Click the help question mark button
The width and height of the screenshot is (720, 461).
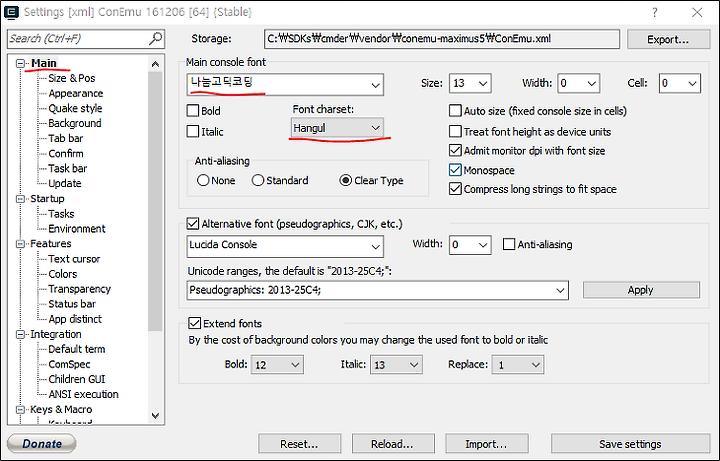tap(655, 12)
